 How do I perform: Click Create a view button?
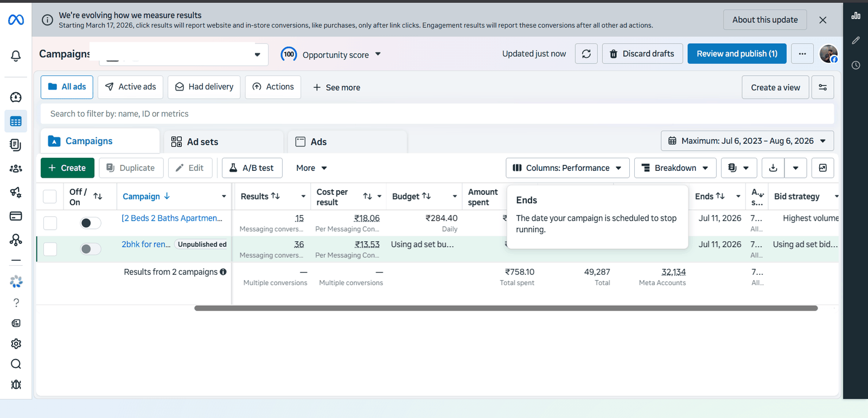click(775, 87)
